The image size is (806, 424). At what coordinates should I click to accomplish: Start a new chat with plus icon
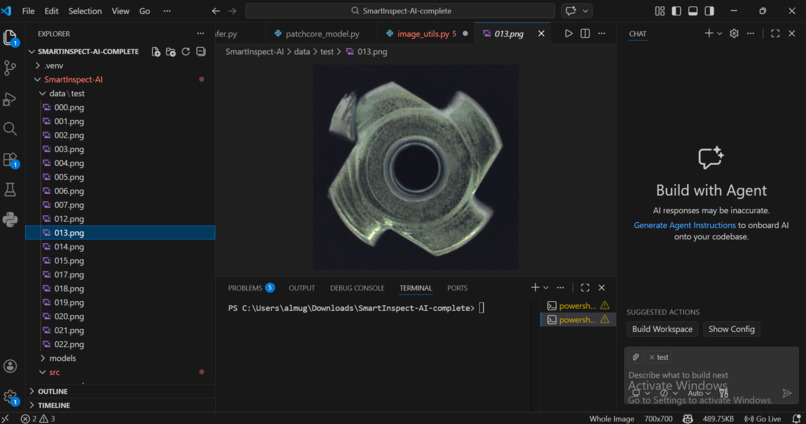(708, 33)
